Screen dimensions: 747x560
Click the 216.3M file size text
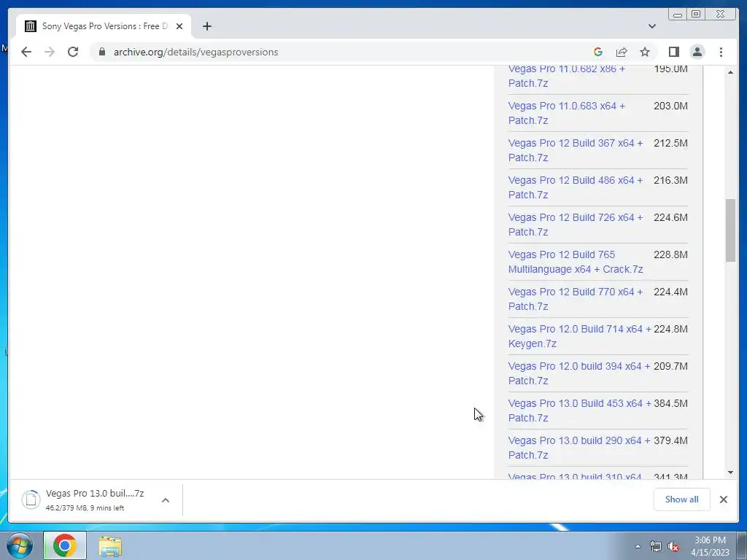pos(671,181)
